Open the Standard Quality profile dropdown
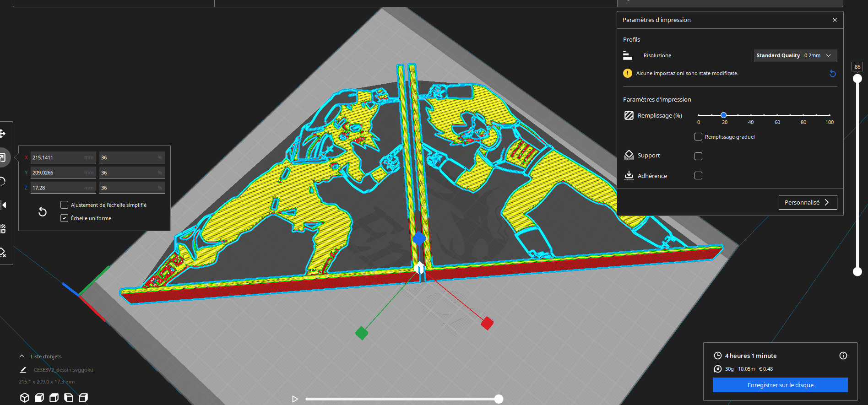The image size is (868, 405). click(x=795, y=55)
